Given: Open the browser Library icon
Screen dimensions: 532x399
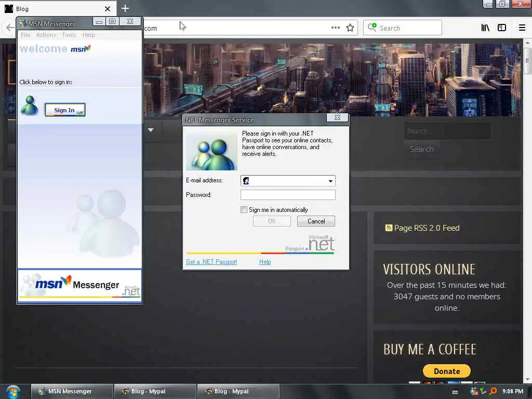Looking at the screenshot, I should (x=485, y=28).
